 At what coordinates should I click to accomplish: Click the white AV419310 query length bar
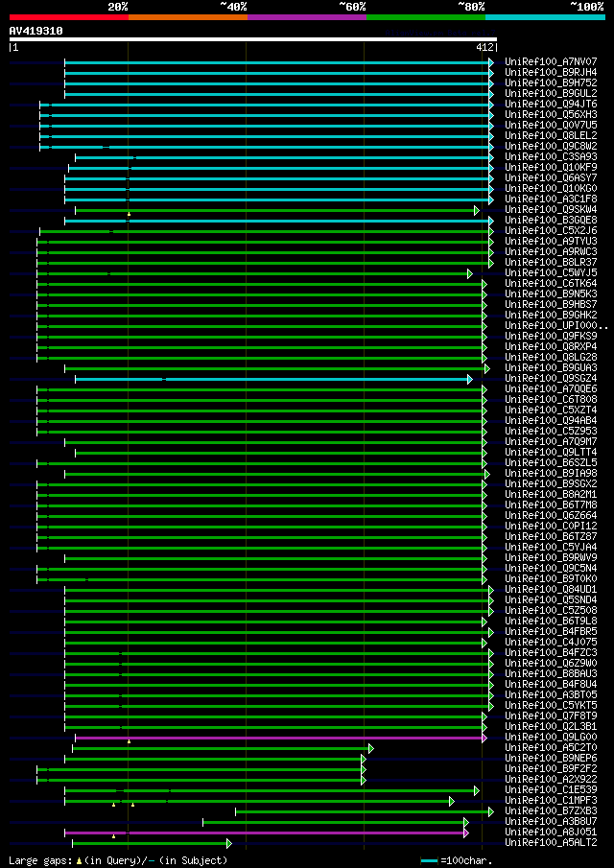[x=253, y=39]
